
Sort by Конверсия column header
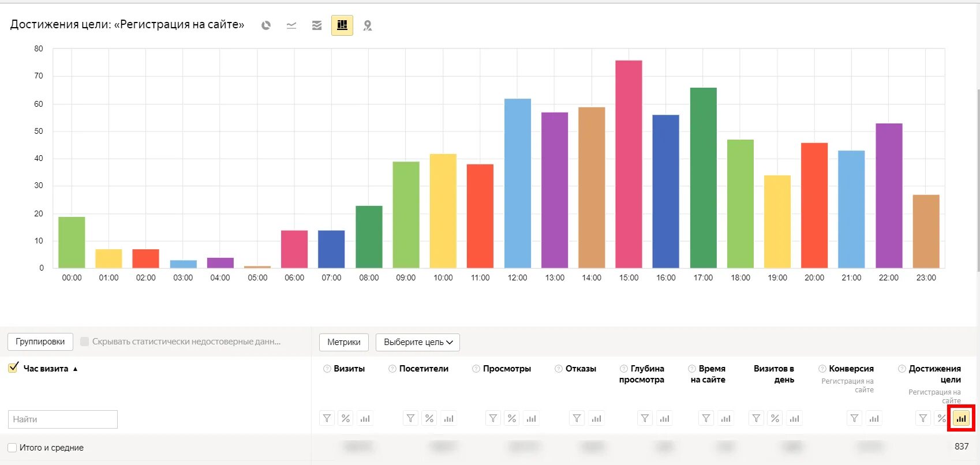coord(851,369)
